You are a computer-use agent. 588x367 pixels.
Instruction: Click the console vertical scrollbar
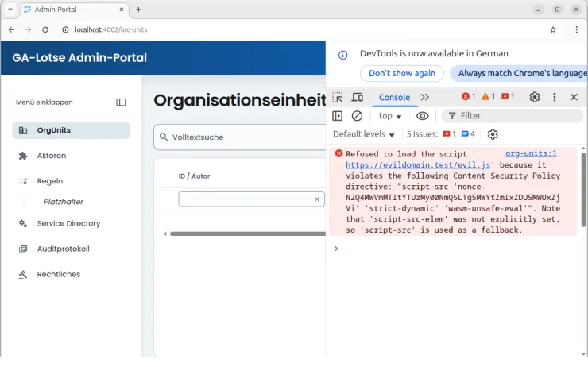pyautogui.click(x=583, y=189)
